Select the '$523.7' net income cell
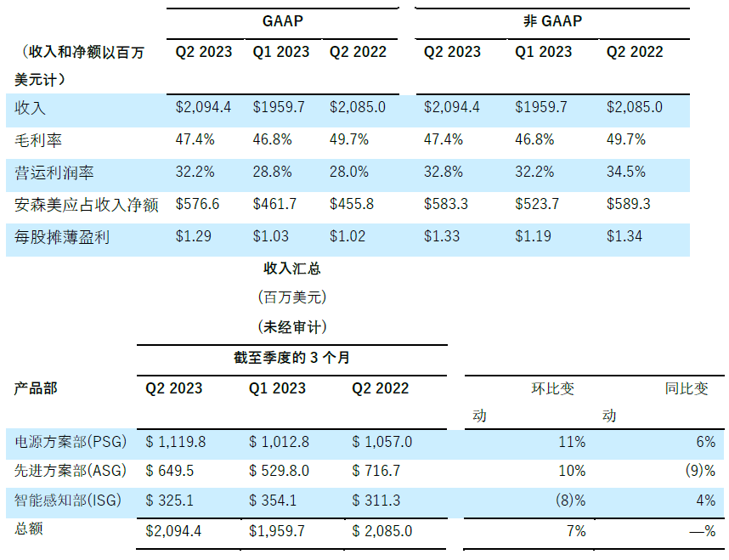The height and width of the screenshot is (560, 729). (x=537, y=204)
